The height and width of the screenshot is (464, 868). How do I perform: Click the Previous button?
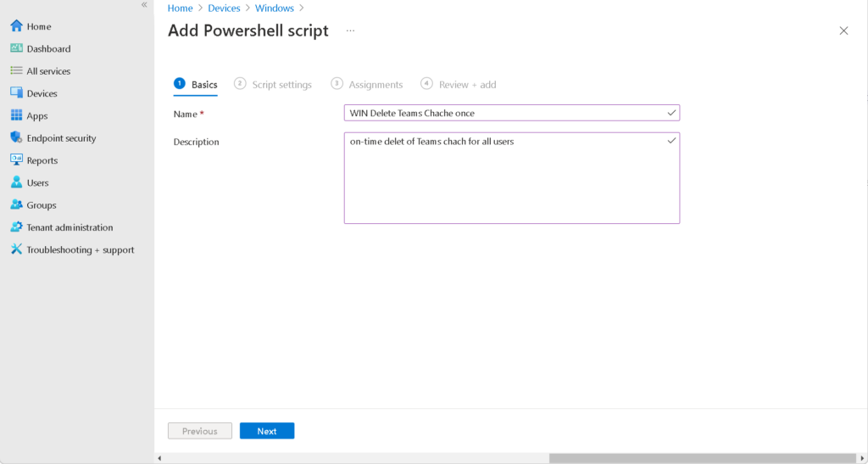(200, 431)
